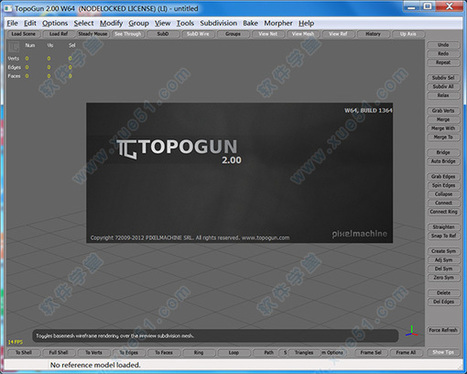467x374 pixels.
Task: Click the Create Sym button
Action: (x=443, y=251)
